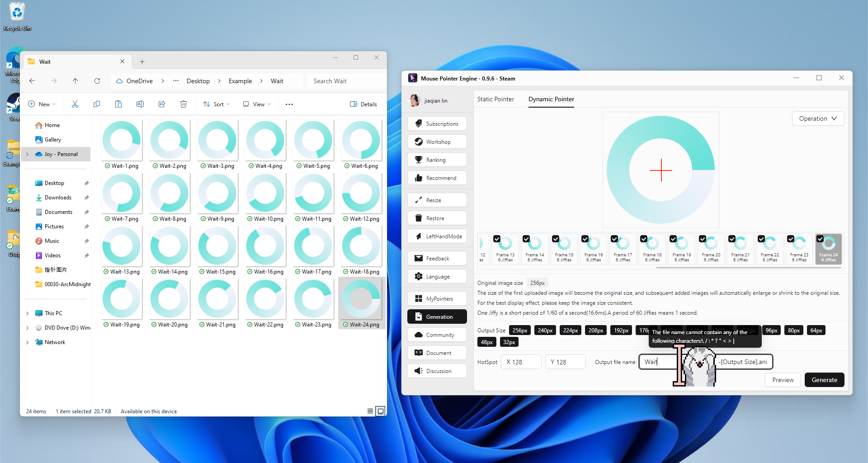This screenshot has width=868, height=463.
Task: Click the Feedback envelope icon
Action: pyautogui.click(x=419, y=258)
